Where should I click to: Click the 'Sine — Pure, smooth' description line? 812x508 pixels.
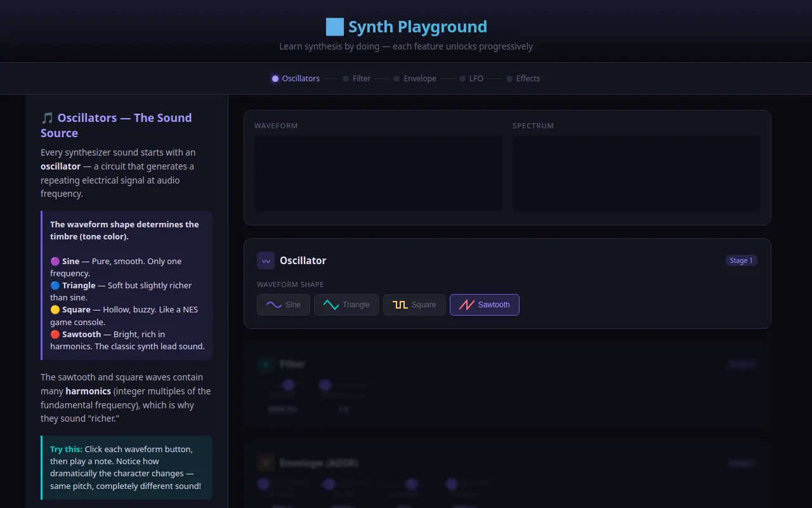[115, 267]
